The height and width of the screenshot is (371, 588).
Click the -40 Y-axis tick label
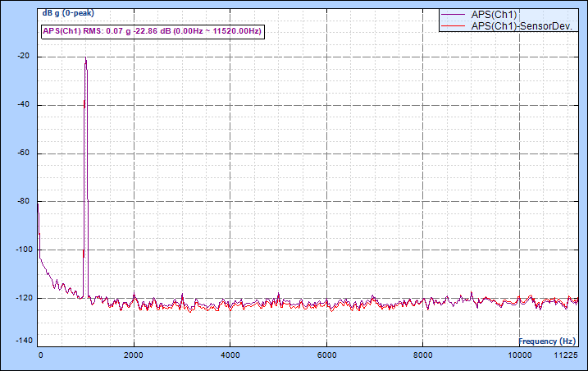point(23,104)
